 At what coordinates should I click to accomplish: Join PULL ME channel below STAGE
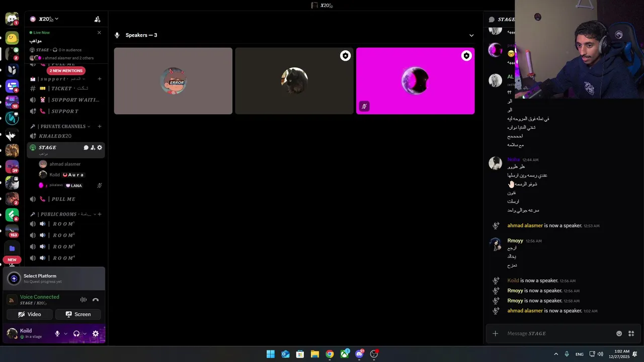pos(65,199)
